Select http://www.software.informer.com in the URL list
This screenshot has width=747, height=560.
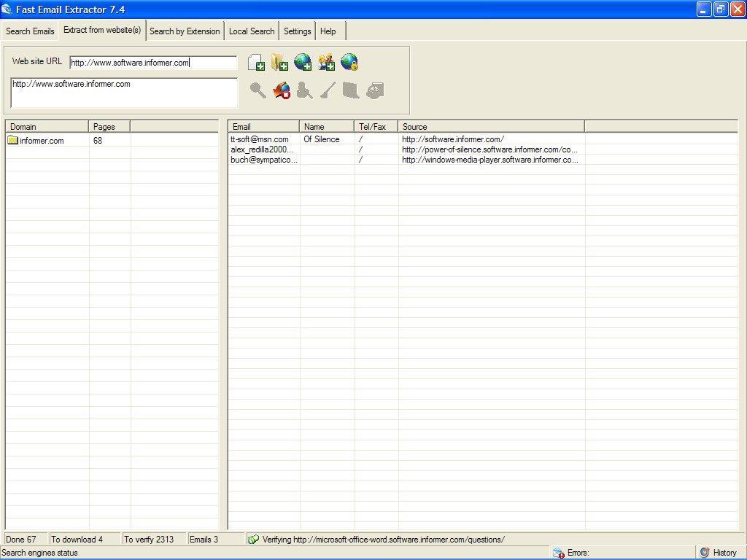click(71, 84)
